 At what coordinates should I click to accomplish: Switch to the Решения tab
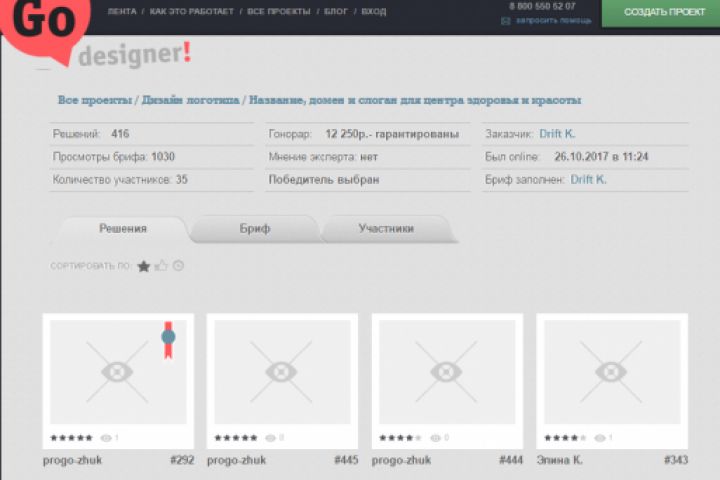[x=123, y=228]
